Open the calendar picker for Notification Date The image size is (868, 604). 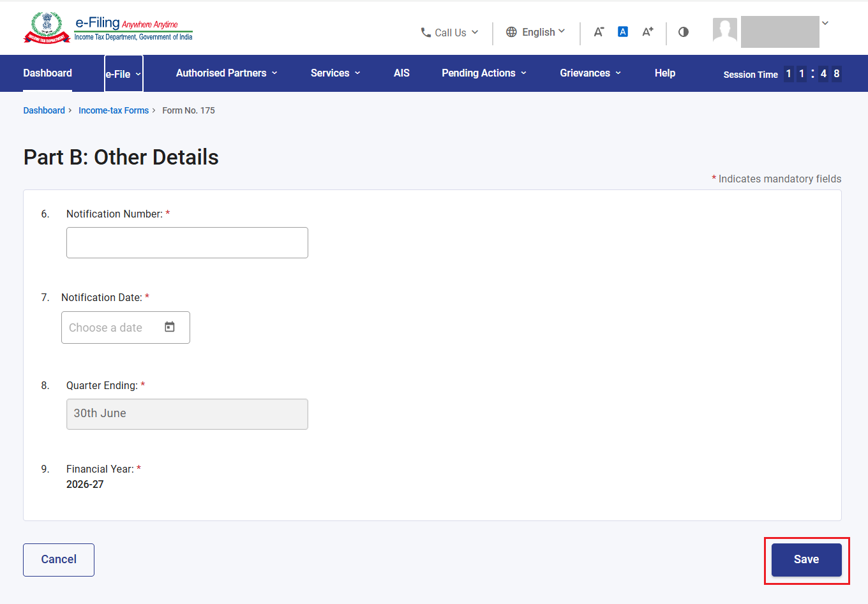pos(170,327)
